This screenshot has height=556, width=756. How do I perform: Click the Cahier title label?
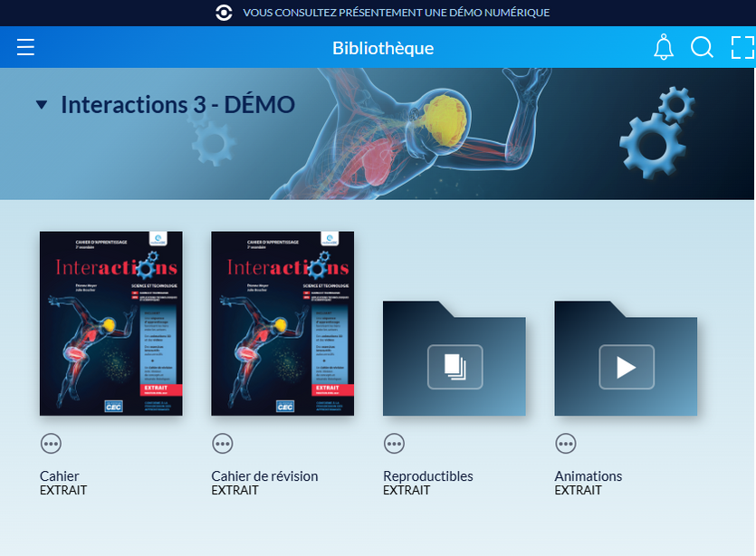coord(60,476)
